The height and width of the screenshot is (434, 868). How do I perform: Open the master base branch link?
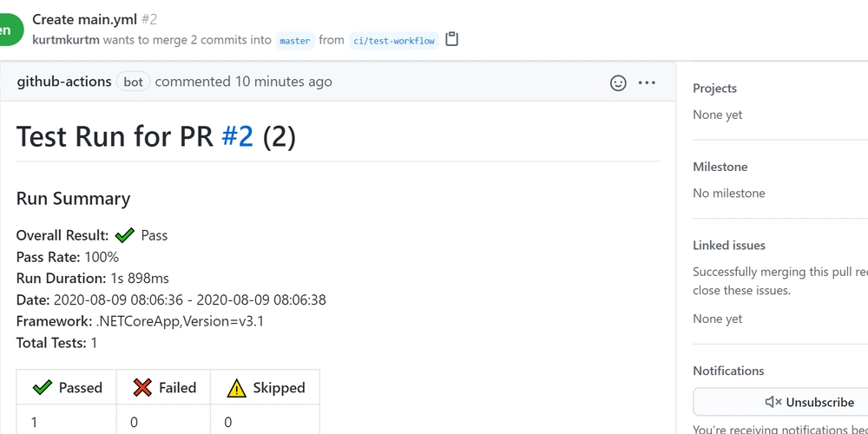[x=295, y=41]
